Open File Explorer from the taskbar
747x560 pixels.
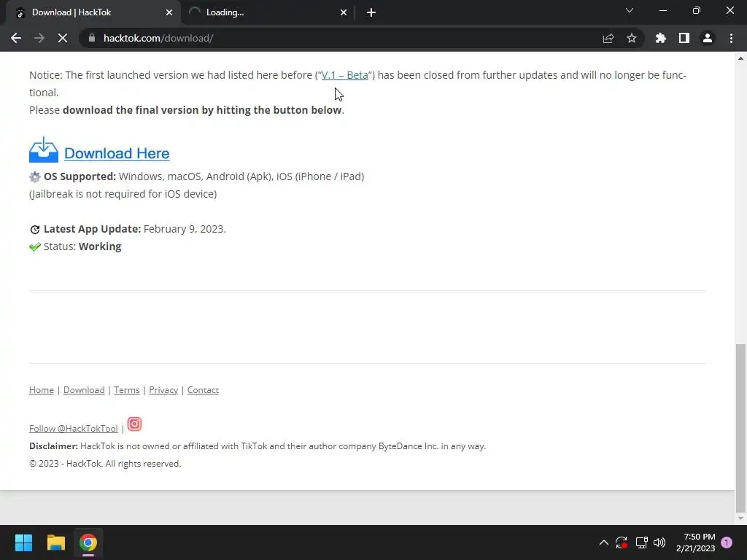(55, 542)
